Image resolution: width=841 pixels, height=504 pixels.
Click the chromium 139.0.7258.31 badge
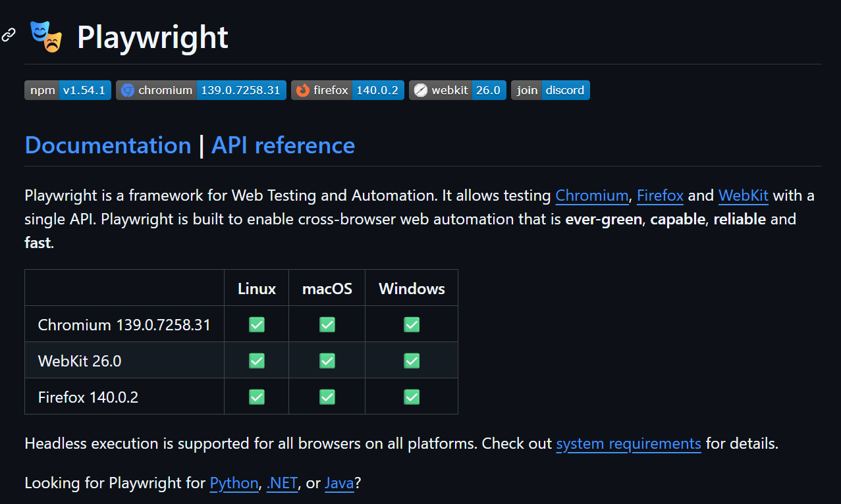pos(201,90)
